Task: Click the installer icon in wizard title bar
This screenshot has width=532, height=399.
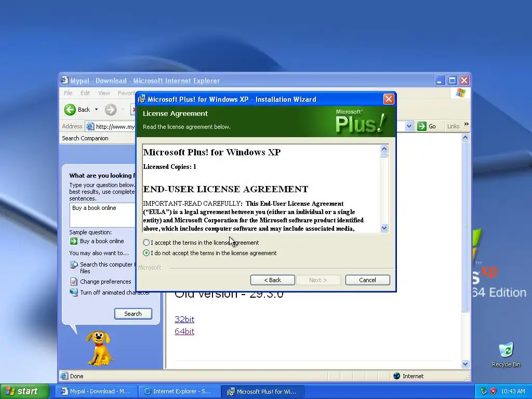Action: click(x=141, y=99)
